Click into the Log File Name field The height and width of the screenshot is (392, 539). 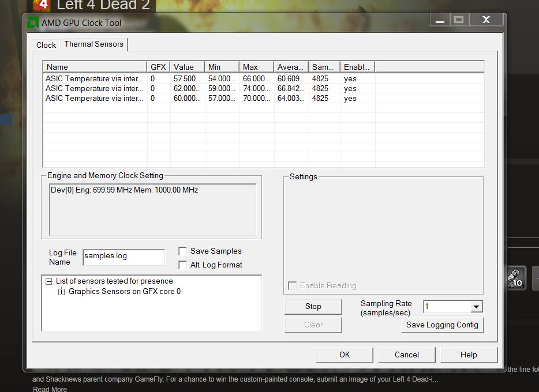click(123, 257)
